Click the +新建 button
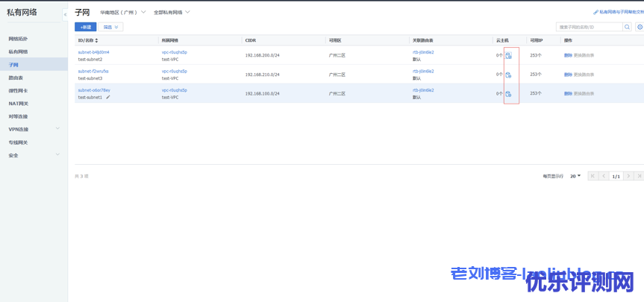The width and height of the screenshot is (644, 302). 85,27
